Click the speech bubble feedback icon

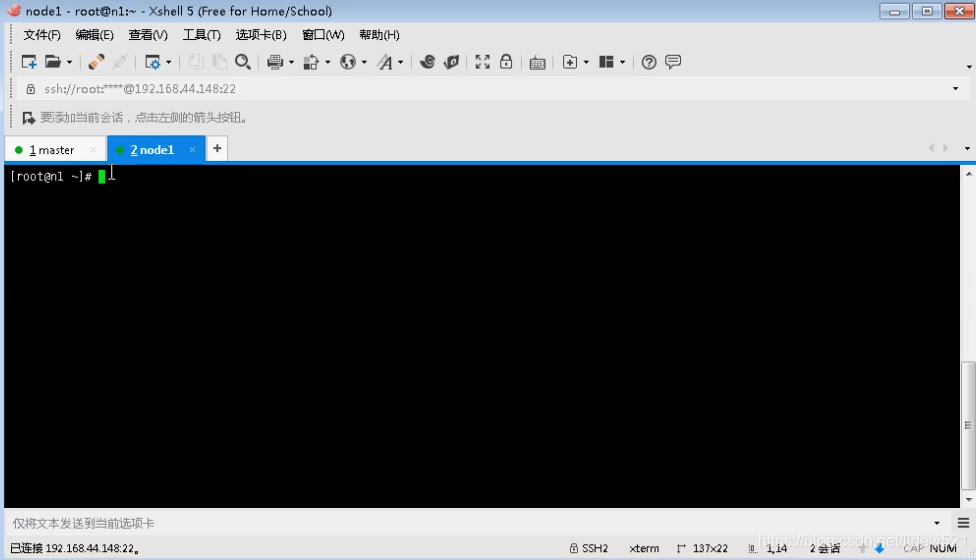[x=673, y=62]
